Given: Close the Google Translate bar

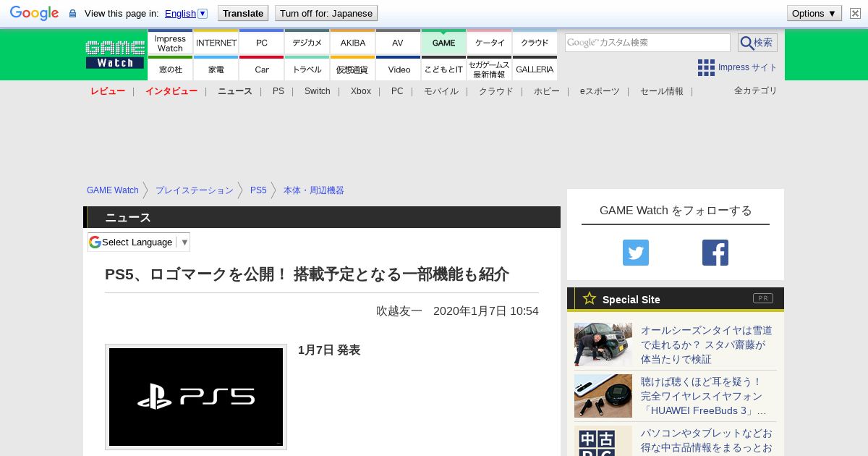Looking at the screenshot, I should [855, 13].
